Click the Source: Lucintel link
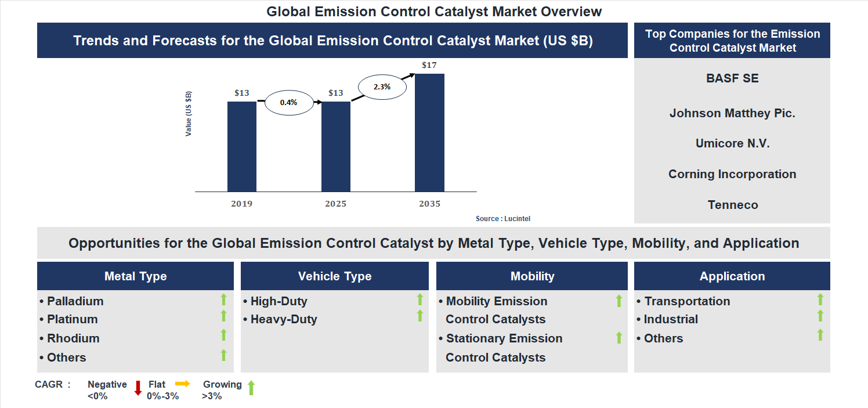The image size is (868, 408). click(502, 218)
